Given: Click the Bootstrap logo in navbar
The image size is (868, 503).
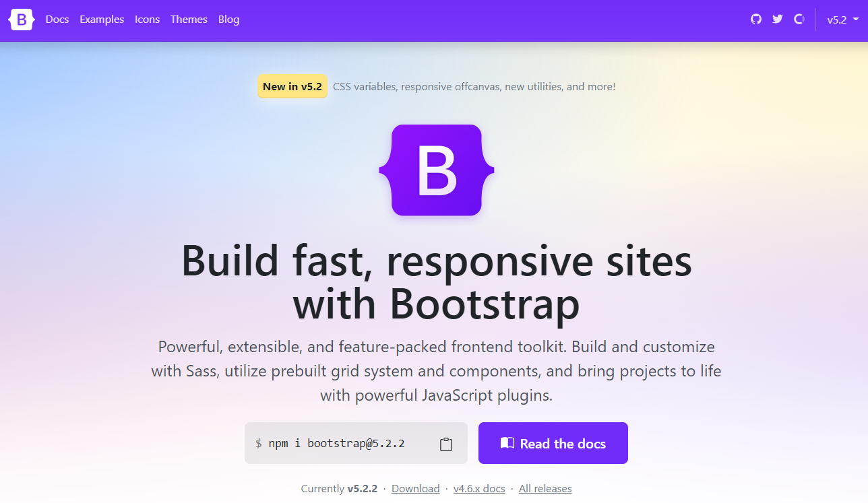Looking at the screenshot, I should 22,20.
